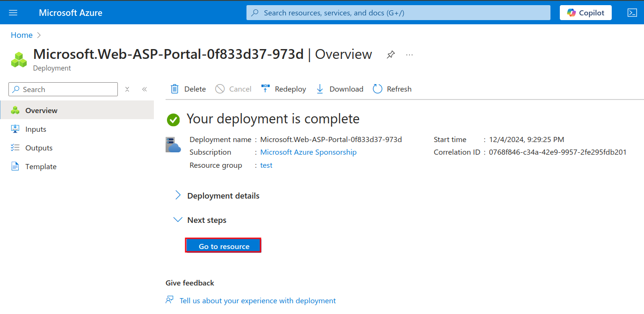644x314 pixels.
Task: Click the Deployment name value text
Action: tap(331, 139)
